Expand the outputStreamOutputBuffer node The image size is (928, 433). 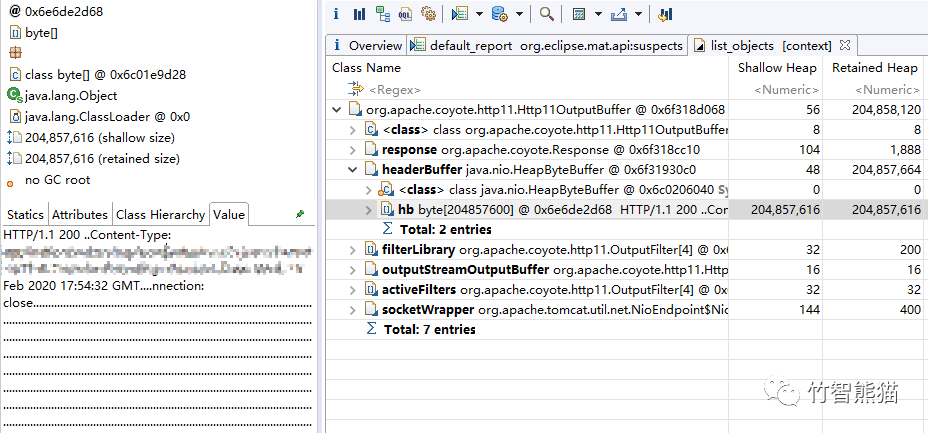[x=353, y=270]
